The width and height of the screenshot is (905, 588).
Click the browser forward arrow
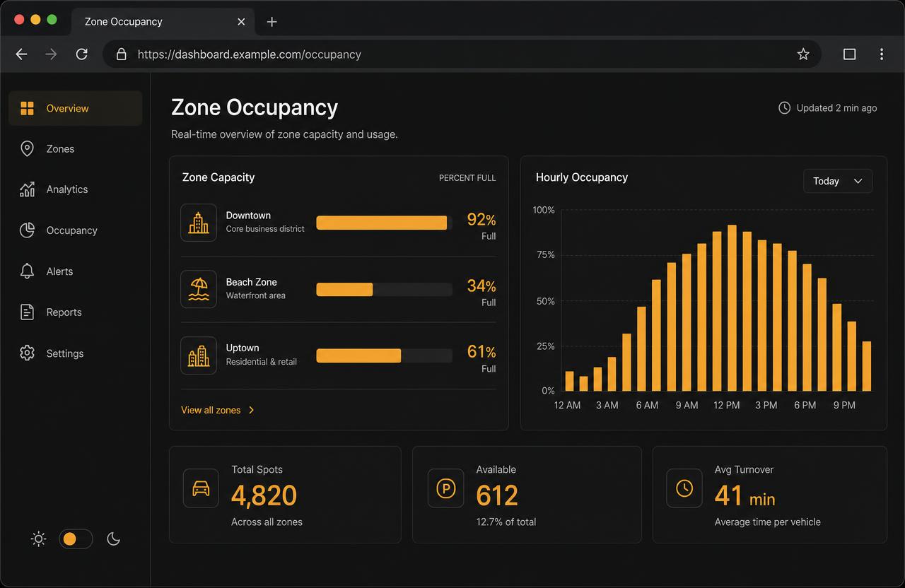coord(51,54)
